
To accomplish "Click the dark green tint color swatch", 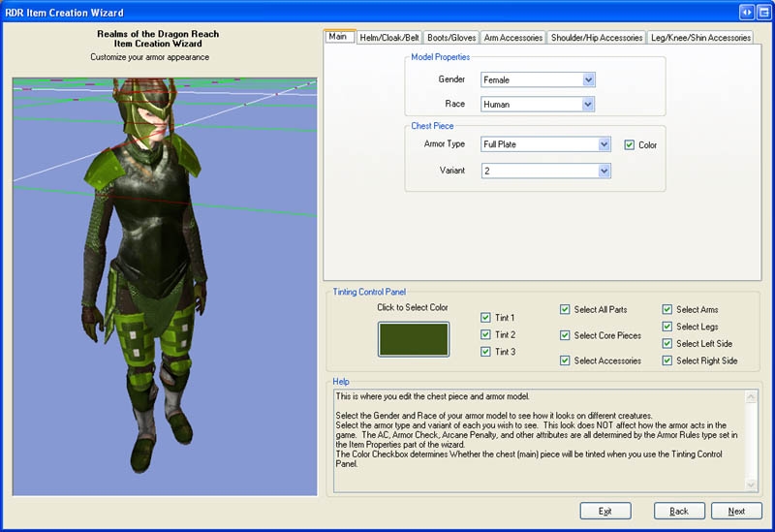I will coord(414,338).
